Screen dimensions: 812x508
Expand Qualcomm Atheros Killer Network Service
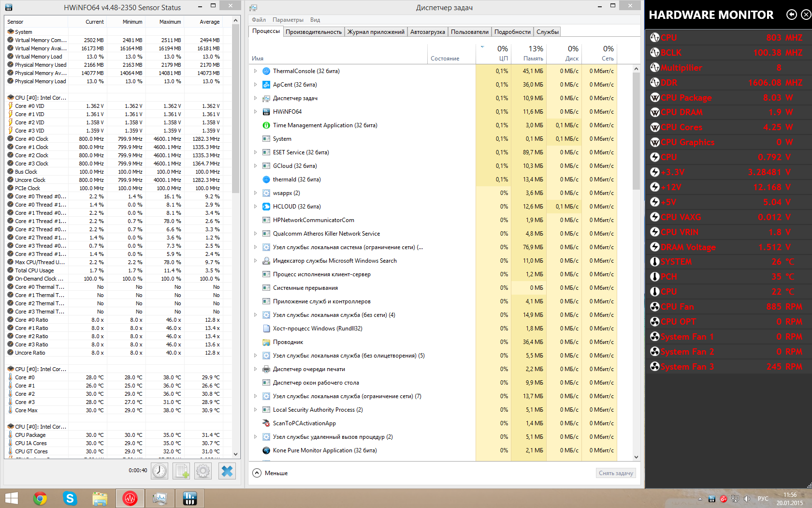[256, 234]
